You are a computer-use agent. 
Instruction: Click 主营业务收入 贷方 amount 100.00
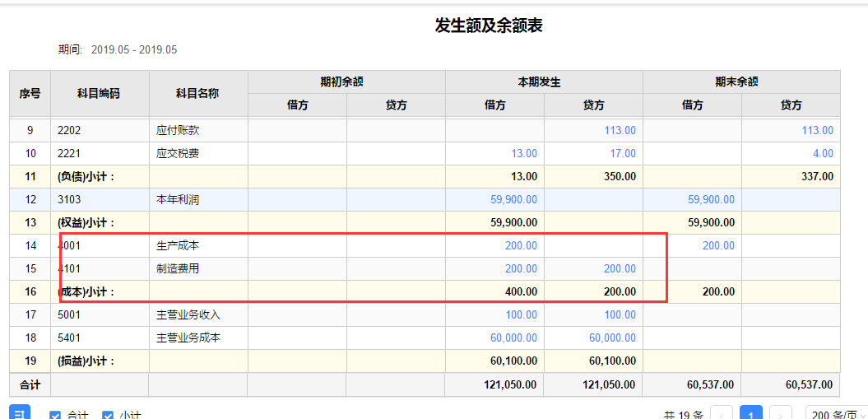pos(620,315)
